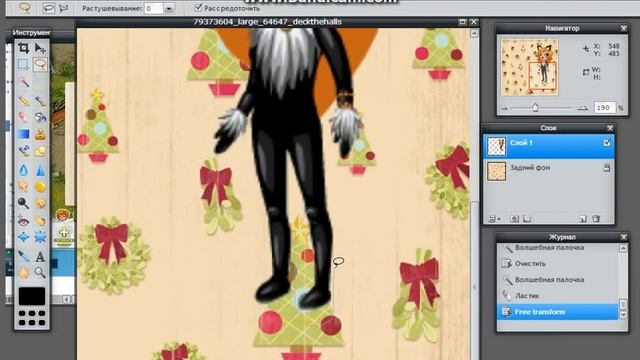Select the Sponge tool
The image size is (640, 360).
pos(40,187)
